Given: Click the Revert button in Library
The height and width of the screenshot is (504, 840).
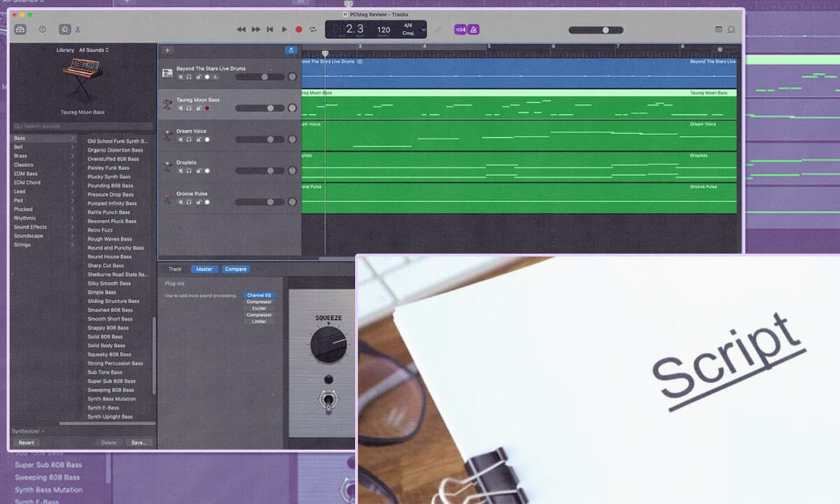Looking at the screenshot, I should pos(27,442).
